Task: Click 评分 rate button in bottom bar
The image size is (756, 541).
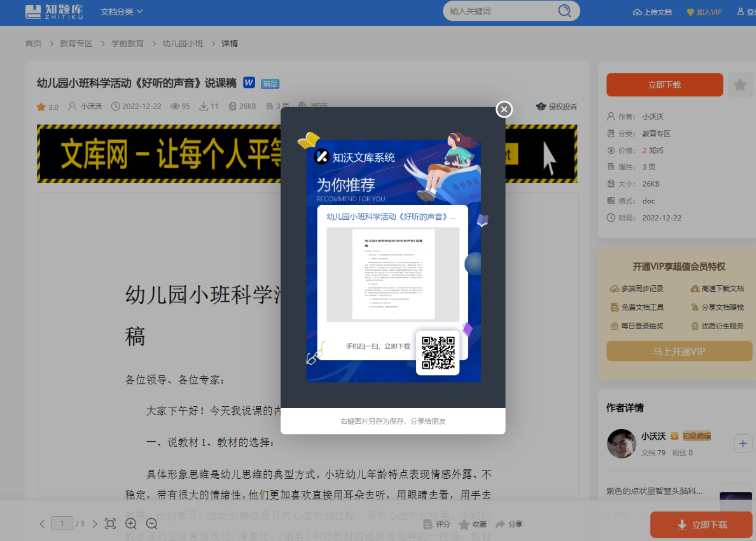Action: pyautogui.click(x=436, y=524)
